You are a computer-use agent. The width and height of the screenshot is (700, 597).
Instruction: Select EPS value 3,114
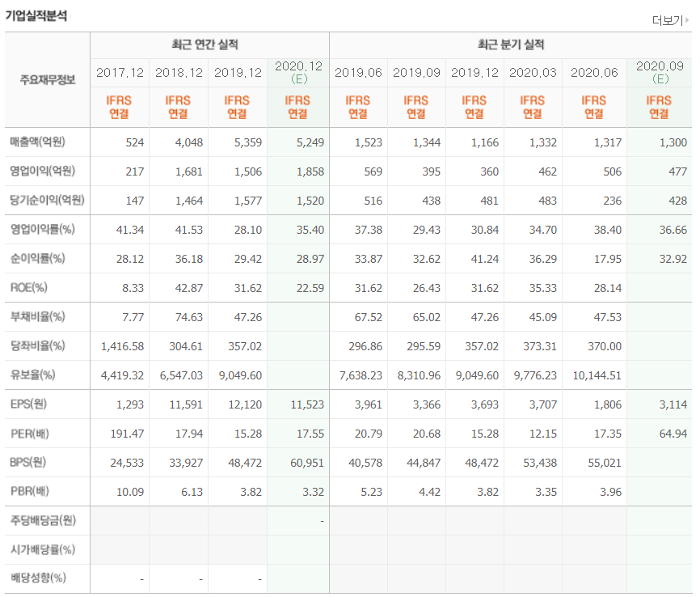(673, 404)
